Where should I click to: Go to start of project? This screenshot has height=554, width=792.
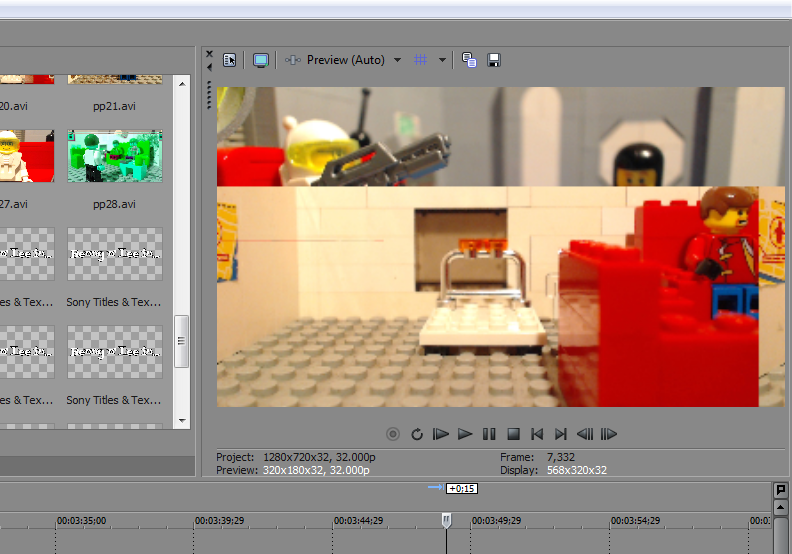click(537, 434)
